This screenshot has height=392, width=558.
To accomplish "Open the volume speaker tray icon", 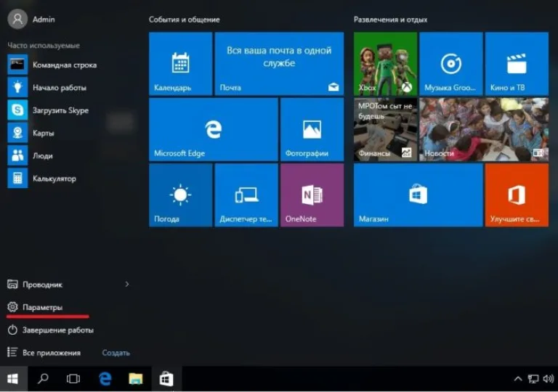I will pos(549,379).
